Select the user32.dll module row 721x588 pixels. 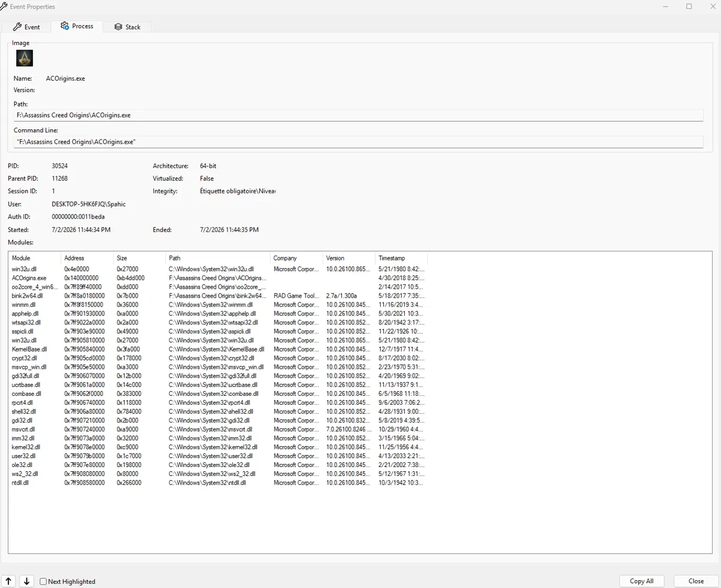(218, 456)
